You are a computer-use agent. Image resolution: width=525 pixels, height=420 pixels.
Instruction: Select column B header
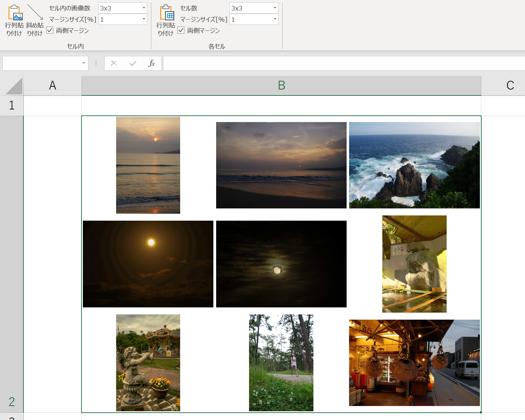click(282, 85)
